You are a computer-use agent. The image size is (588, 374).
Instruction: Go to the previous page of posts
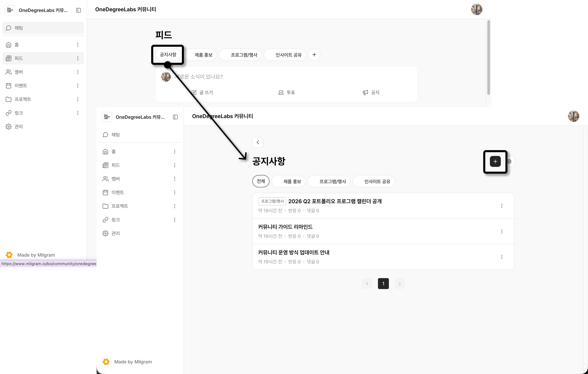point(367,284)
